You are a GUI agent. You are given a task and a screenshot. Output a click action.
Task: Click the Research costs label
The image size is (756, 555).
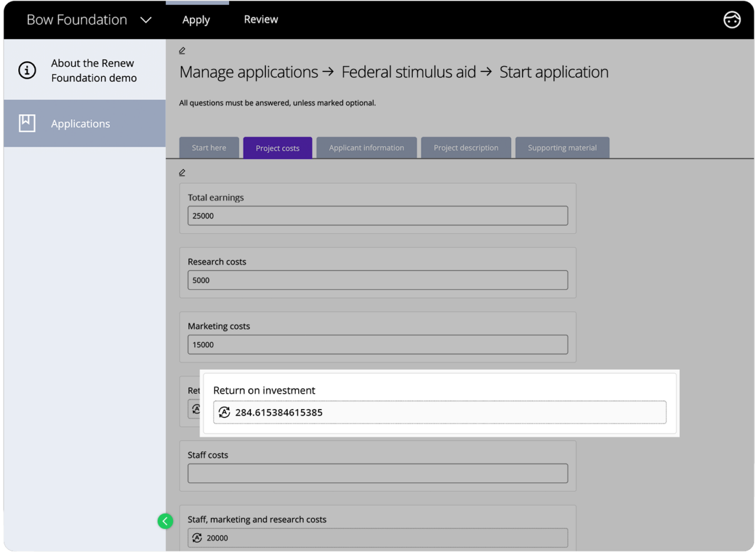[x=217, y=262]
